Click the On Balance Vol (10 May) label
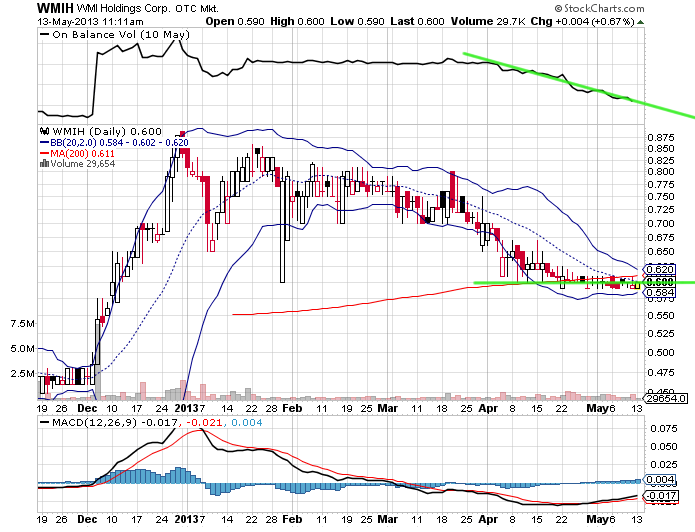This screenshot has width=695, height=532. pyautogui.click(x=121, y=35)
